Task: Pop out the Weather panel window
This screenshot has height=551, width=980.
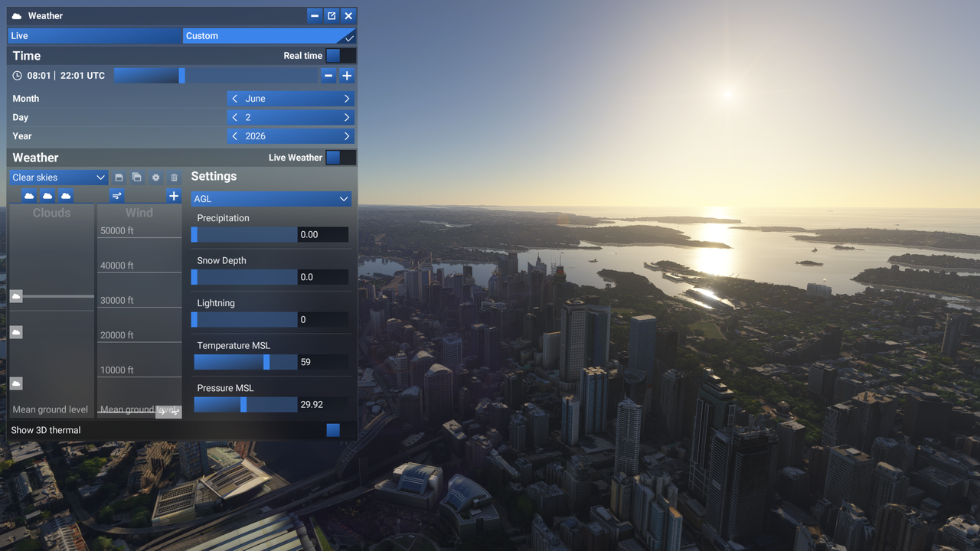Action: point(332,16)
